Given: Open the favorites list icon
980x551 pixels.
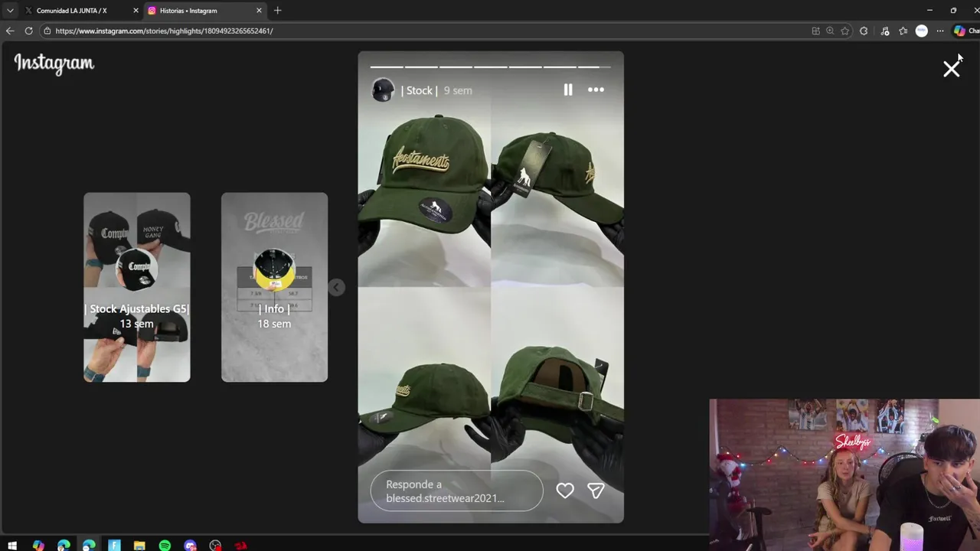Looking at the screenshot, I should (x=903, y=31).
